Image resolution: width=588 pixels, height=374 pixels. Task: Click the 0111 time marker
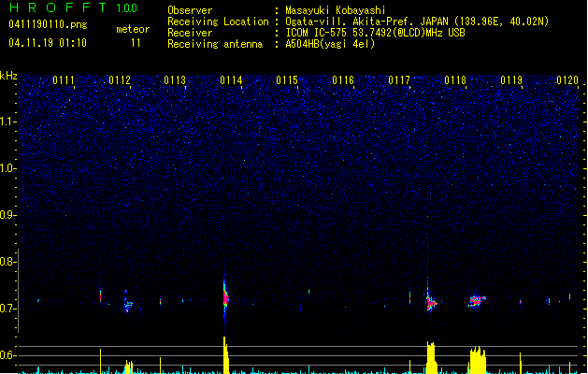(x=64, y=80)
